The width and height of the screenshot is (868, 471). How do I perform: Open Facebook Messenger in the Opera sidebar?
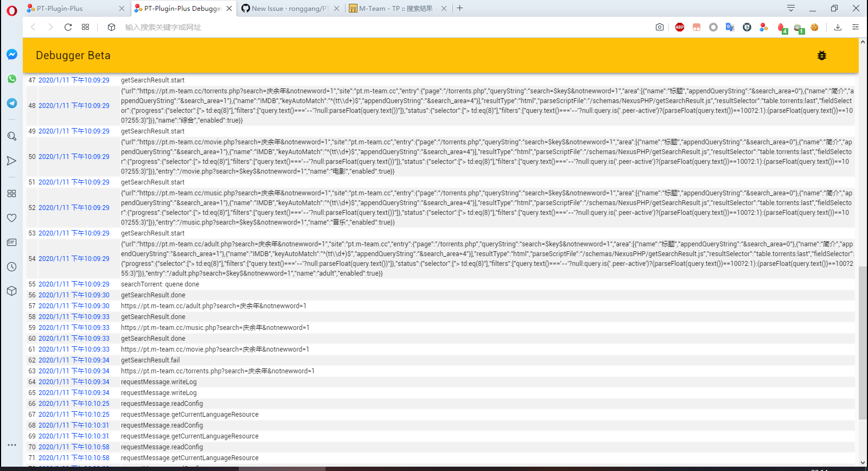(x=12, y=54)
